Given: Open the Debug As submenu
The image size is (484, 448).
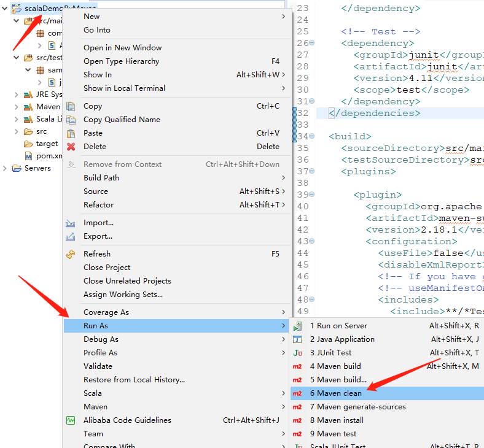Looking at the screenshot, I should point(101,339).
